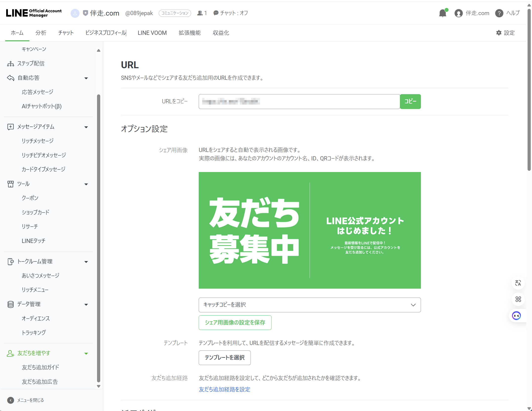Collapse the ツール section
Viewport: 532px width, 411px height.
86,184
